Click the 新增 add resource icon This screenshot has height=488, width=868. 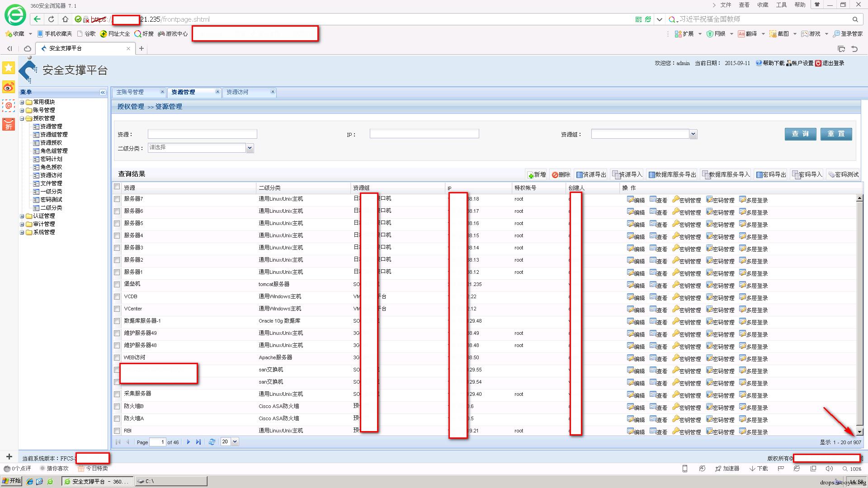pos(531,175)
